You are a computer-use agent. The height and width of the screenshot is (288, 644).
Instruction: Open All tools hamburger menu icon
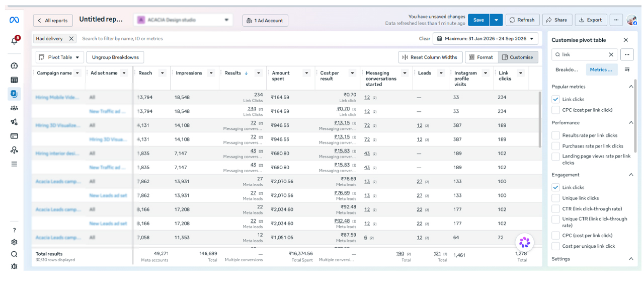coord(14,164)
